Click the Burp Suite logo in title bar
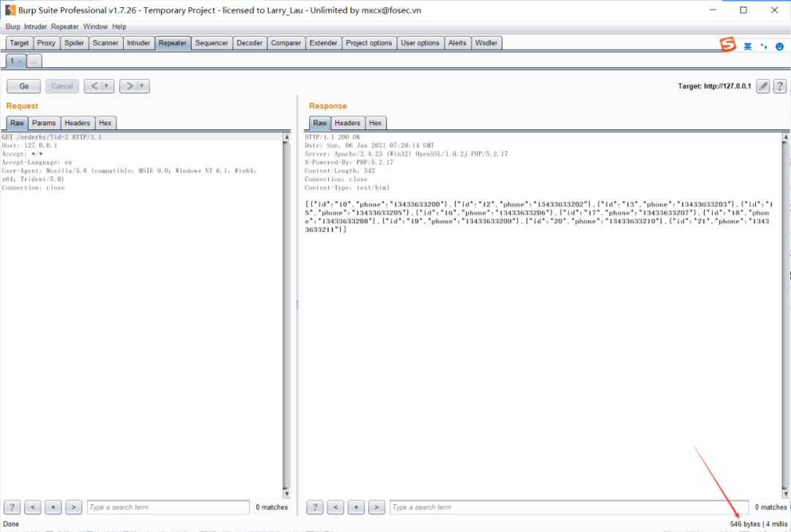Viewport: 791px width, 532px height. 10,10
